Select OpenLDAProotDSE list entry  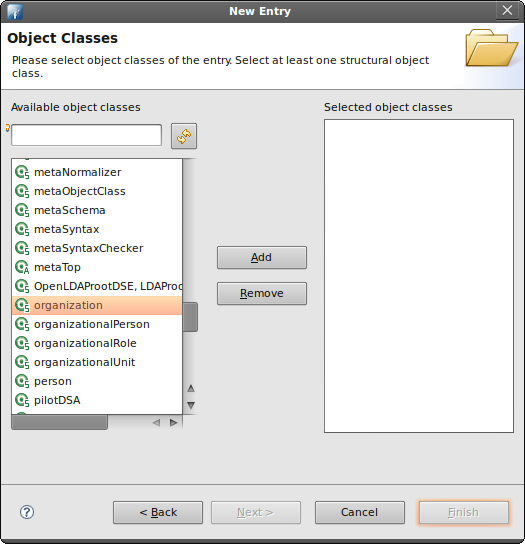[x=97, y=286]
